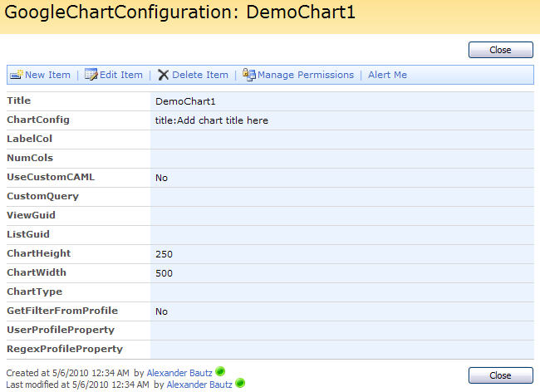The width and height of the screenshot is (540, 392).
Task: Click the New Item icon in toolbar
Action: coord(16,75)
